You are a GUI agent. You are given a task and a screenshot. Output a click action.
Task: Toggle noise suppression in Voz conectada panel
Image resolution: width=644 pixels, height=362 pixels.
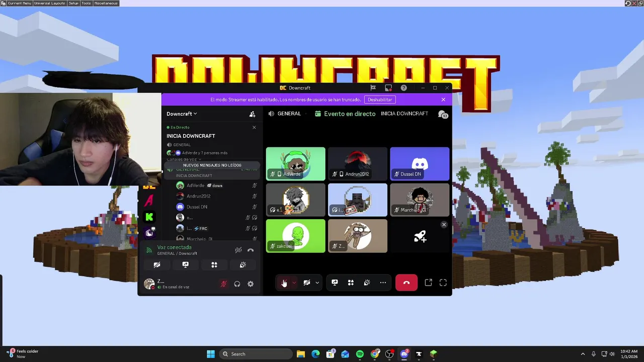point(238,250)
